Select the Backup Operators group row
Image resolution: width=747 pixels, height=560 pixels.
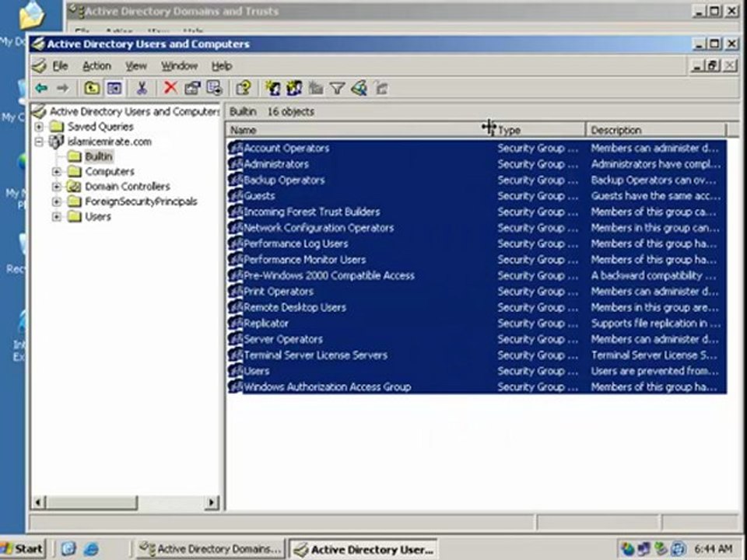click(477, 180)
